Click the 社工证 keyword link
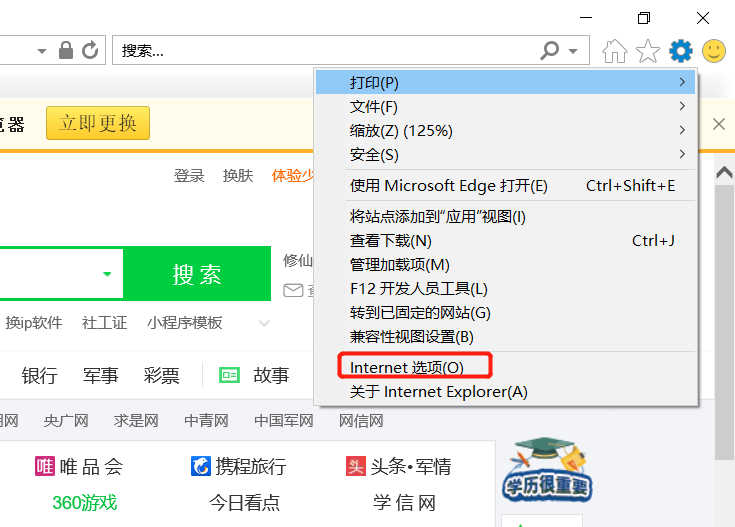 (105, 323)
